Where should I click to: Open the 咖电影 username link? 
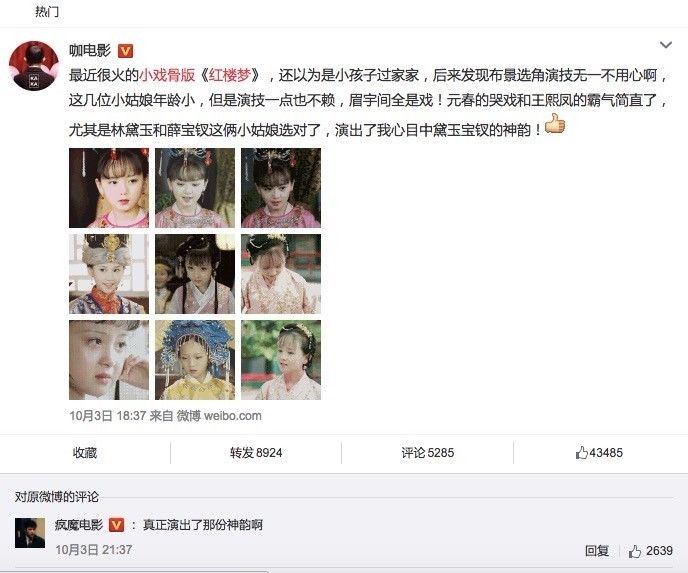pyautogui.click(x=90, y=51)
